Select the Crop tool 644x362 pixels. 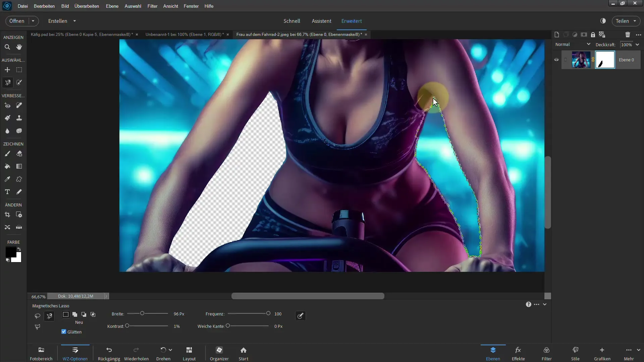(x=7, y=215)
